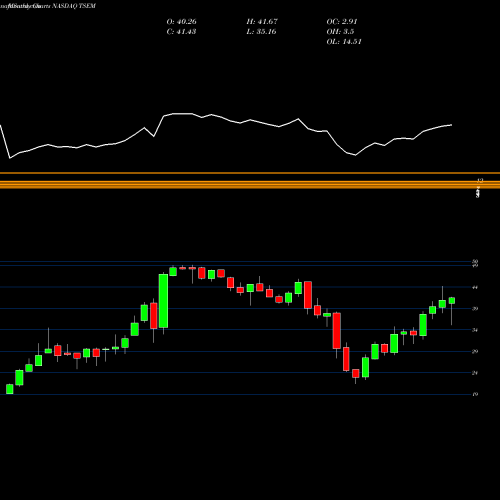Click the last candlestick on the right edge
500x500 pixels.
click(x=452, y=301)
